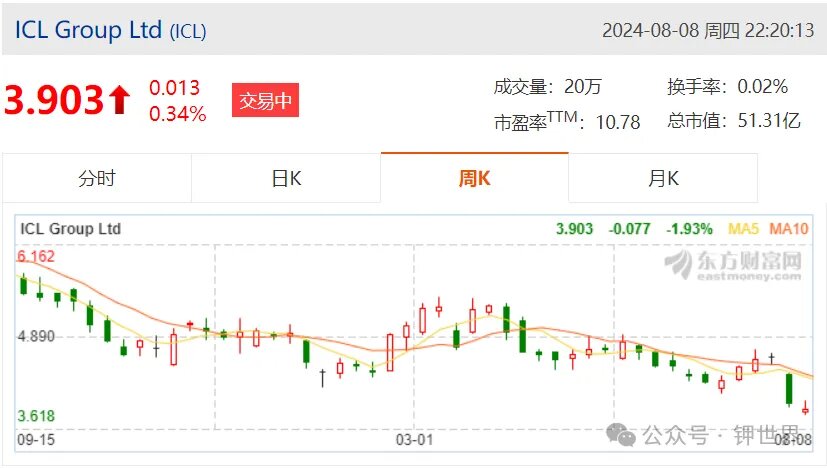The width and height of the screenshot is (827, 468).
Task: Select the 周K tab
Action: point(475,178)
